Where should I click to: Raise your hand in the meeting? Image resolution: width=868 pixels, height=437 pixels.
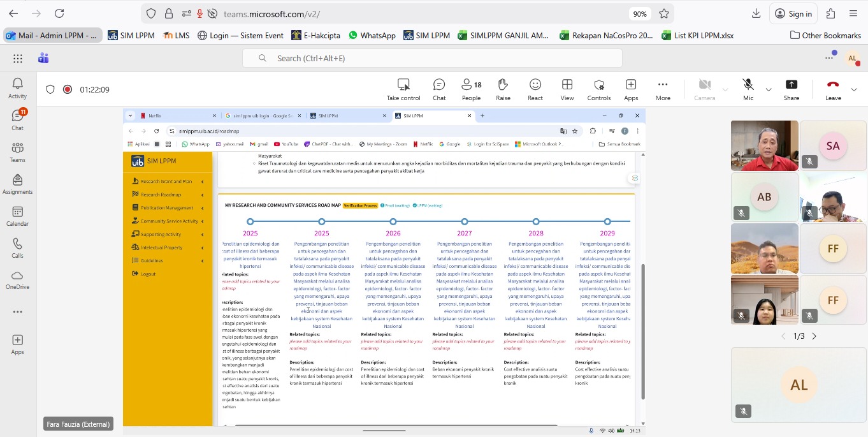(x=503, y=89)
